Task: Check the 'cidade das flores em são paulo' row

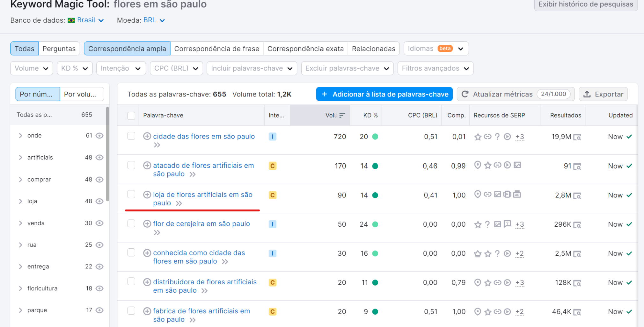Action: coord(131,136)
